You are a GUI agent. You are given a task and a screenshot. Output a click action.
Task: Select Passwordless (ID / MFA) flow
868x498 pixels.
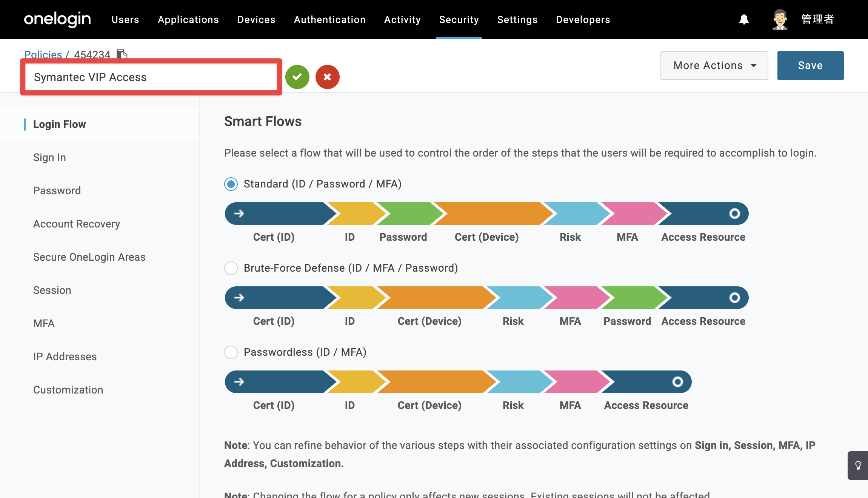231,352
